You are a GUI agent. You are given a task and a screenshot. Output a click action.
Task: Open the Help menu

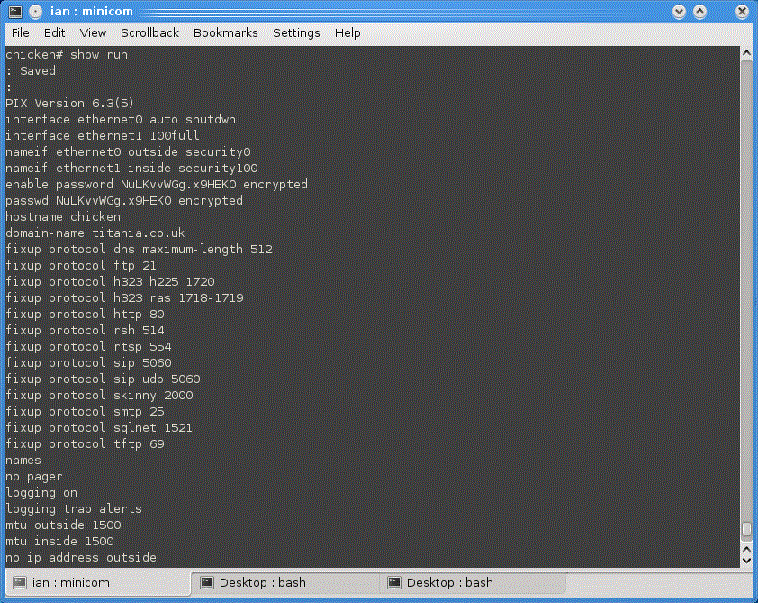348,33
